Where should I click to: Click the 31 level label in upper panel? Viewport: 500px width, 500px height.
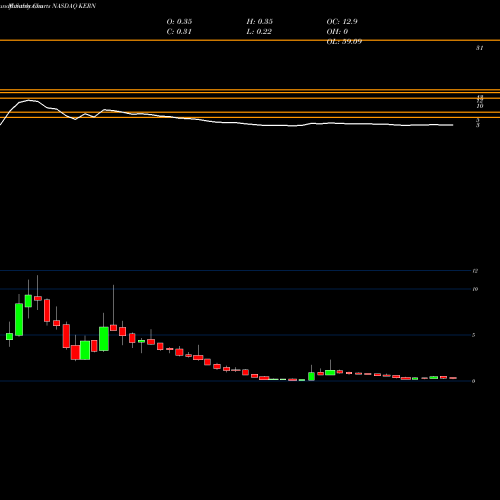[x=479, y=48]
